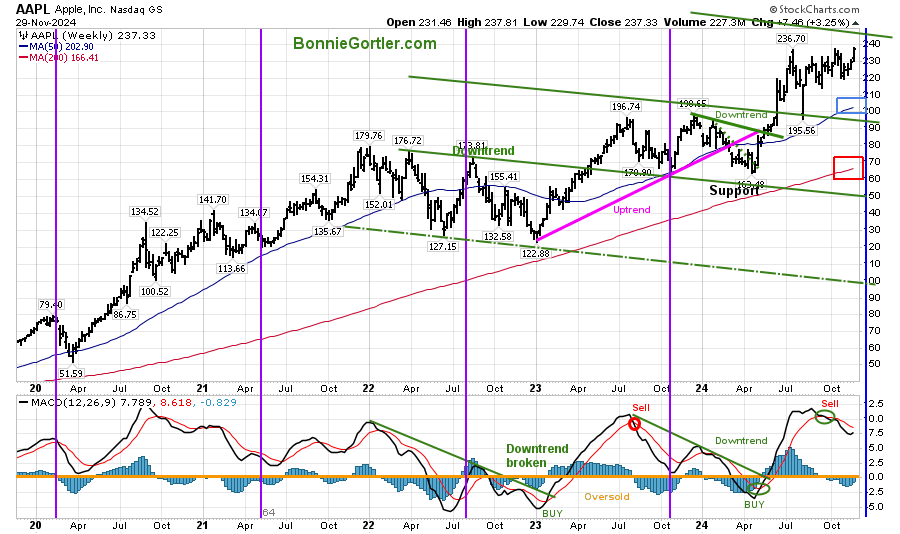Click the 135.67 price label
The width and height of the screenshot is (900, 534).
(327, 231)
